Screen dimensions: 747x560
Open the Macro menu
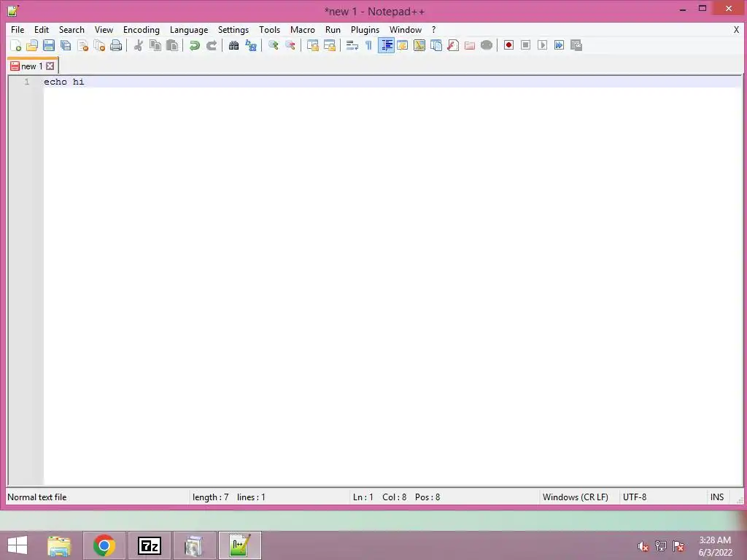[x=303, y=29]
